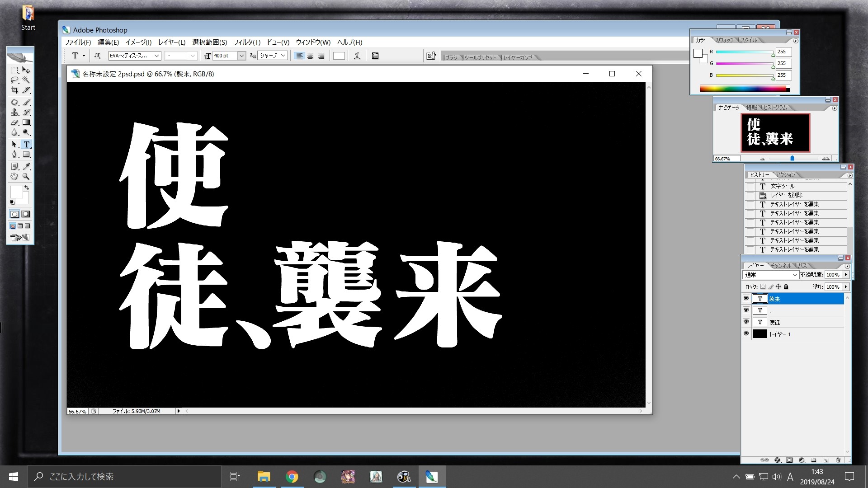868x488 pixels.
Task: Add layer style via fx icon
Action: point(777,460)
